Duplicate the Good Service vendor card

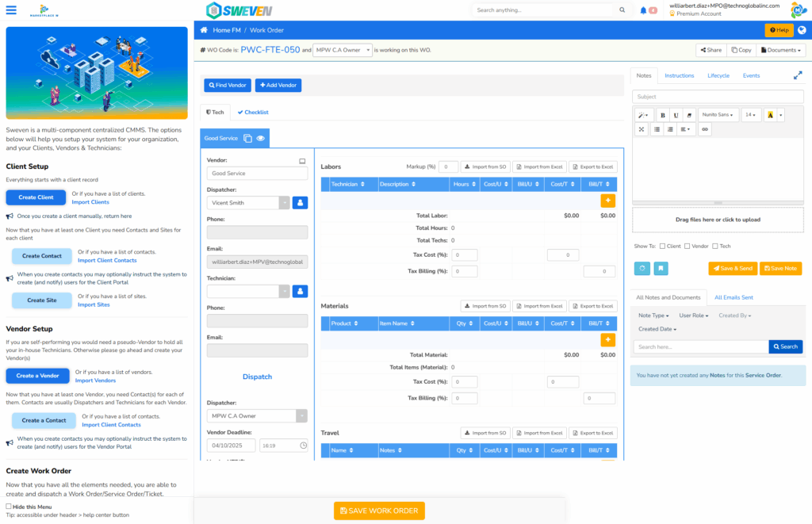pos(247,138)
